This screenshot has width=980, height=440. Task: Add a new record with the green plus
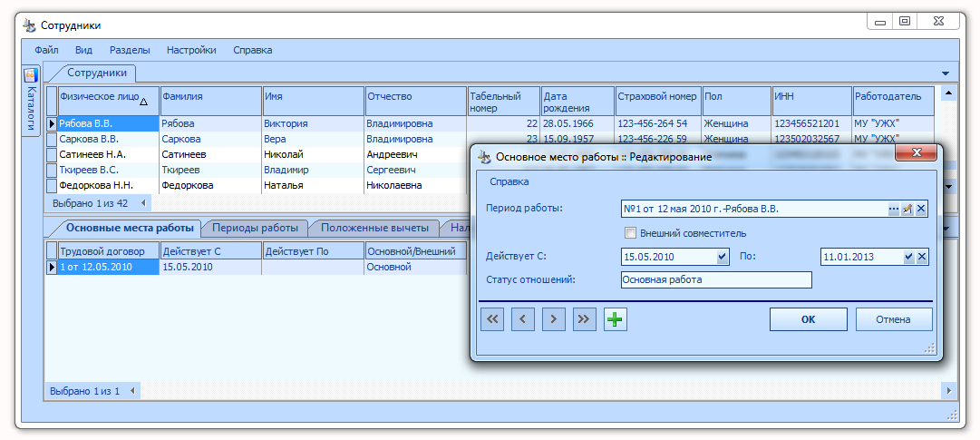616,319
